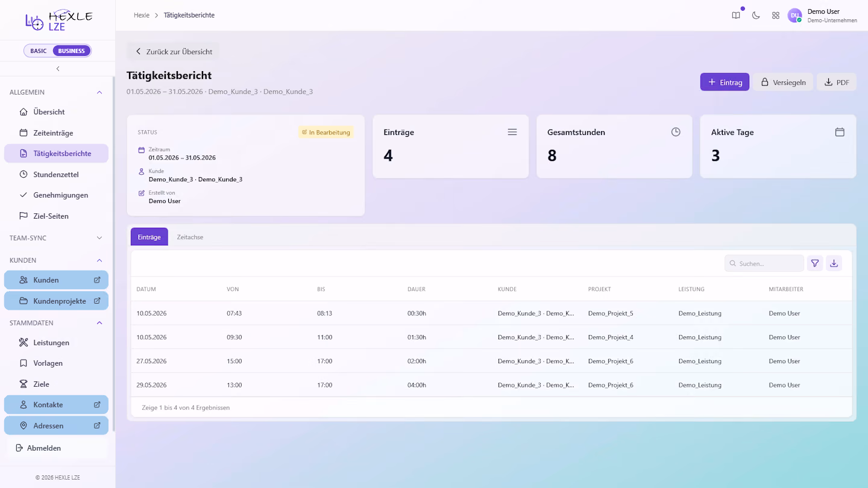Open Demo User avatar menu
This screenshot has height=488, width=868.
click(794, 16)
